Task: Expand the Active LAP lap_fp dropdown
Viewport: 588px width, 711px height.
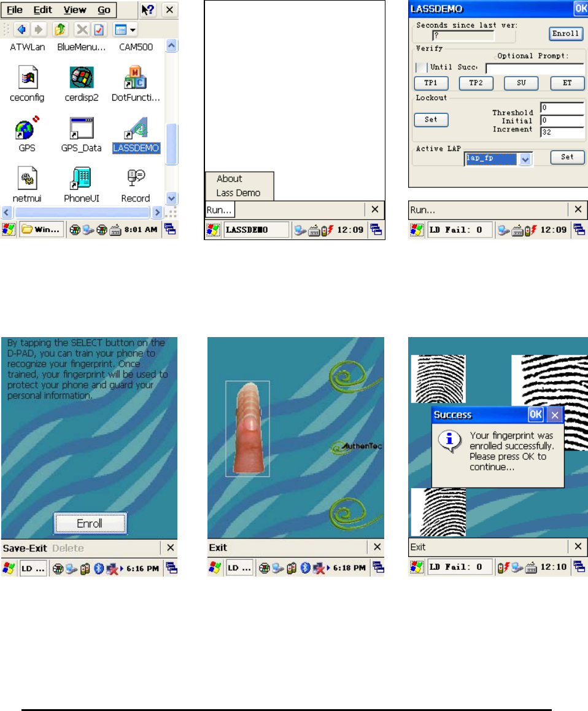Action: coord(525,159)
